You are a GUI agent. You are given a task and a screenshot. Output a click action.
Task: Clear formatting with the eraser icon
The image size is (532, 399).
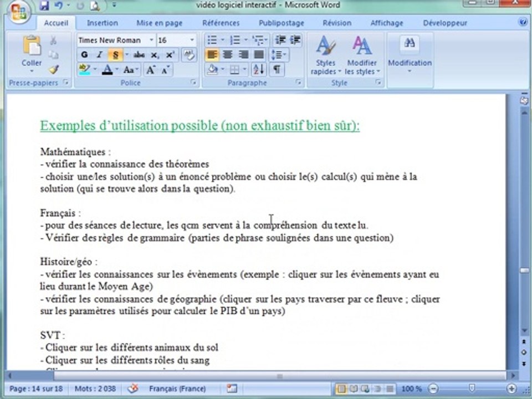click(x=189, y=55)
